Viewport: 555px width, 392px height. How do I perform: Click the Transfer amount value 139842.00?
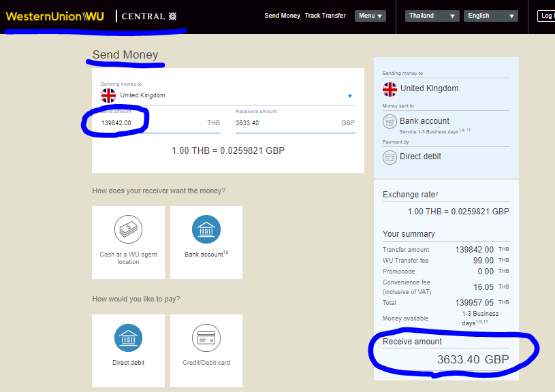(x=474, y=250)
